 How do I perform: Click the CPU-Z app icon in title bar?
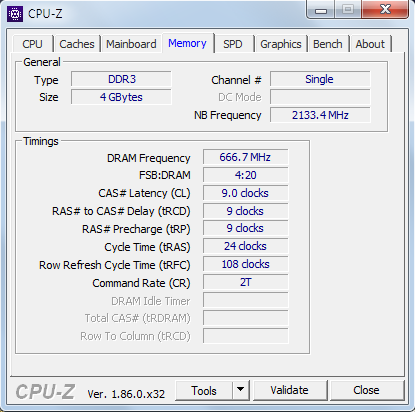coord(15,14)
